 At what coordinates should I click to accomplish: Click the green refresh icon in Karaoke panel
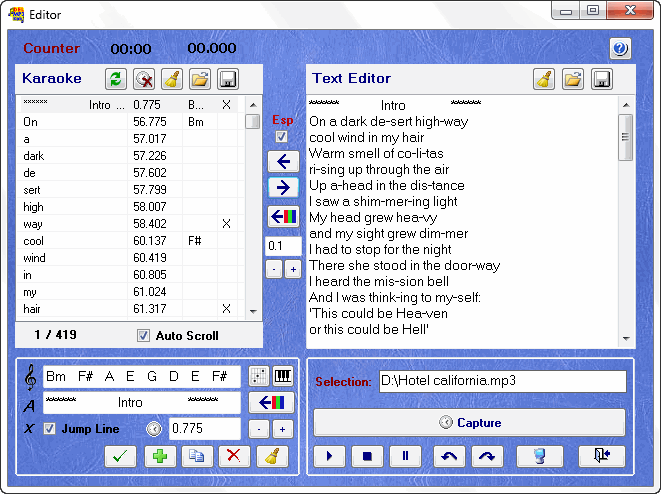pos(116,79)
